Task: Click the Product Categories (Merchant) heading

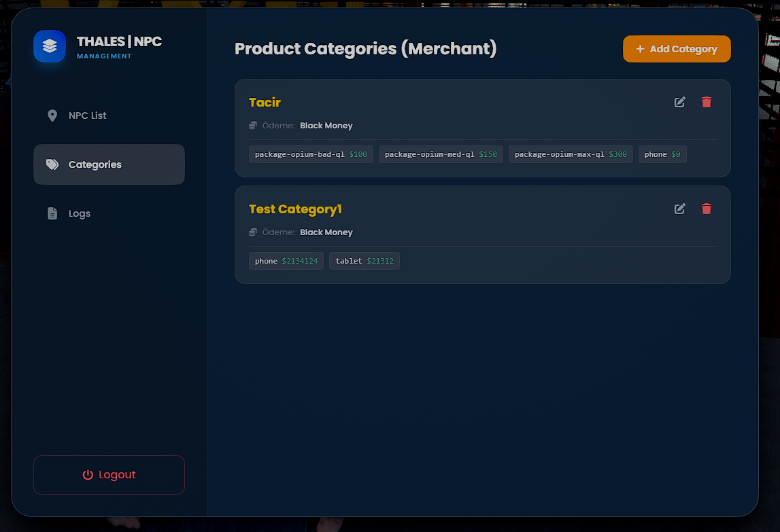Action: (366, 49)
